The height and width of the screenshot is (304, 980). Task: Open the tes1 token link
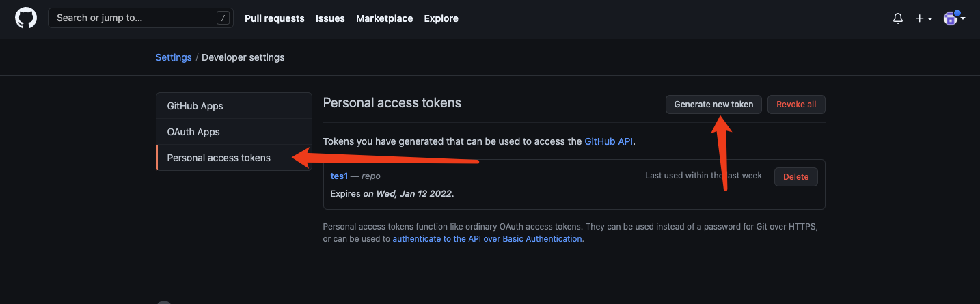339,176
